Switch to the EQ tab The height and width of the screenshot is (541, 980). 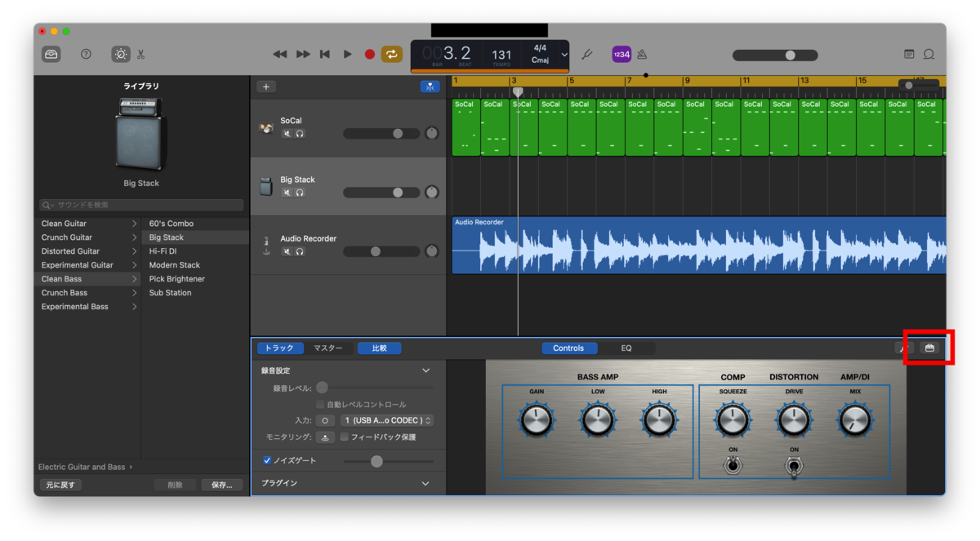point(626,348)
